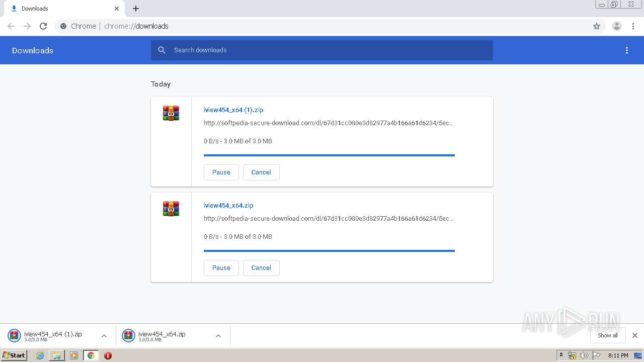
Task: Click the '0 B/s - 3.0 MB of 3.0 MB' status of iview454_x64.zip
Action: coord(238,236)
